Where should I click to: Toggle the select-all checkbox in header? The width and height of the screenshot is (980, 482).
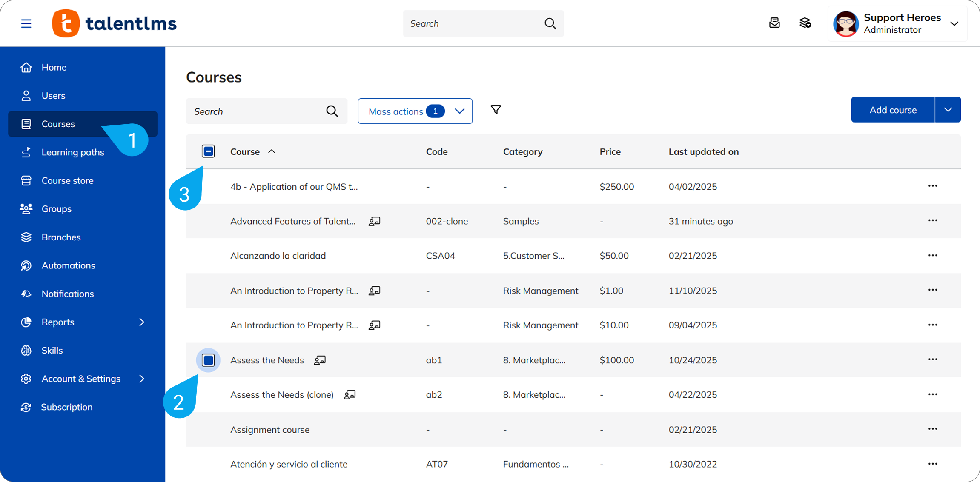(x=208, y=151)
